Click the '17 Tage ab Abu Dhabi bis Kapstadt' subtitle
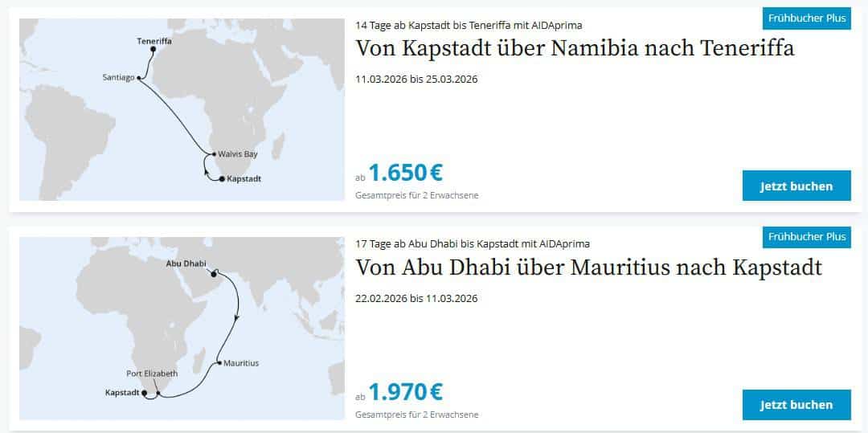Screen dimensions: 868x433 (x=473, y=243)
